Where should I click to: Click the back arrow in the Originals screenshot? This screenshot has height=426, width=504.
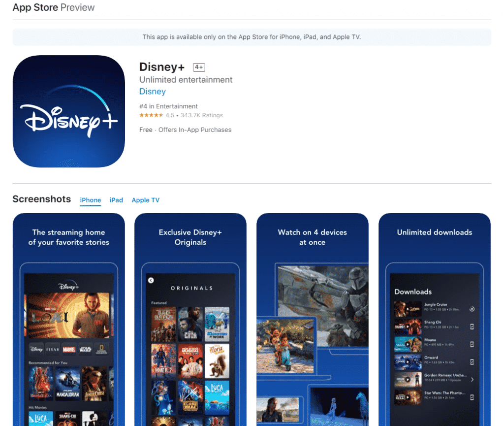click(x=151, y=280)
